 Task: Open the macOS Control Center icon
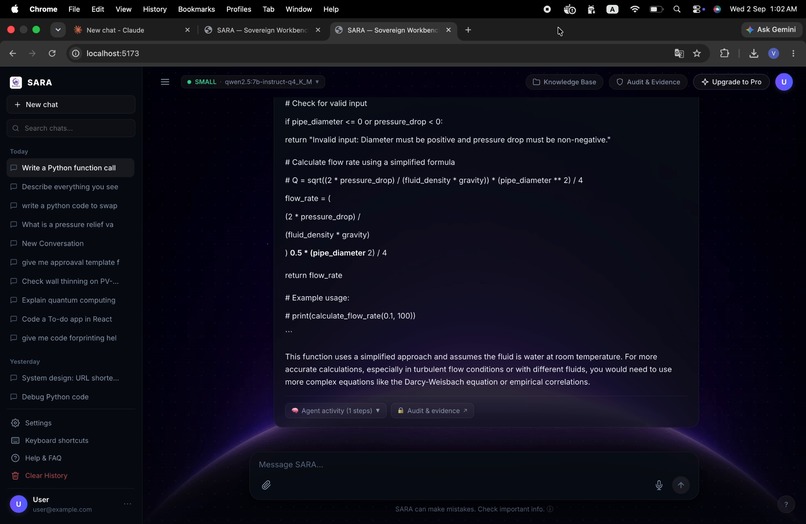(698, 9)
